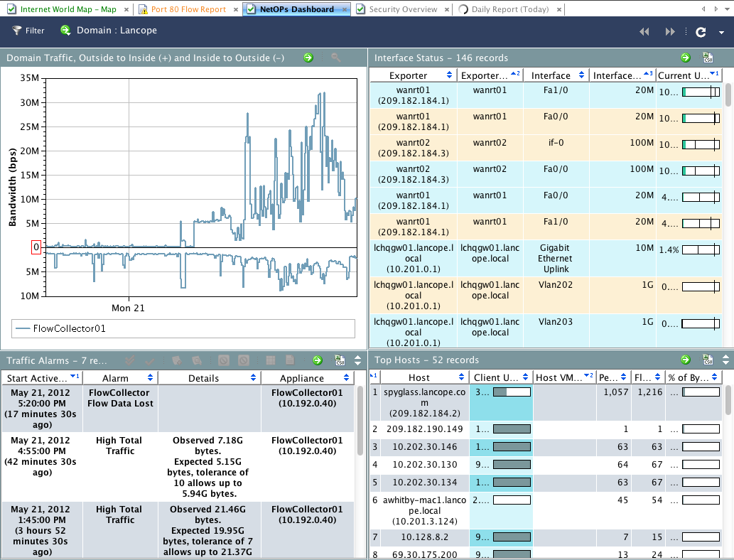Image resolution: width=734 pixels, height=560 pixels.
Task: Click Traffic Alarms CSV export icon
Action: click(340, 360)
